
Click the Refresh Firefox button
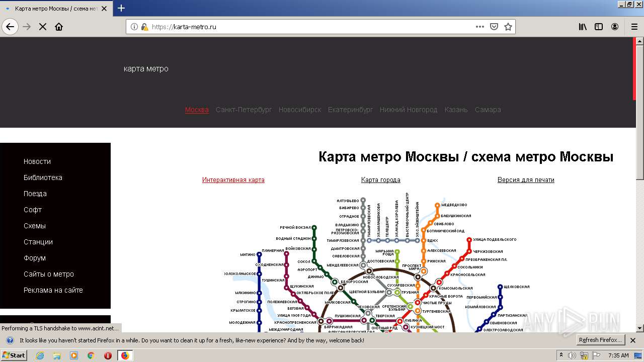click(x=601, y=340)
